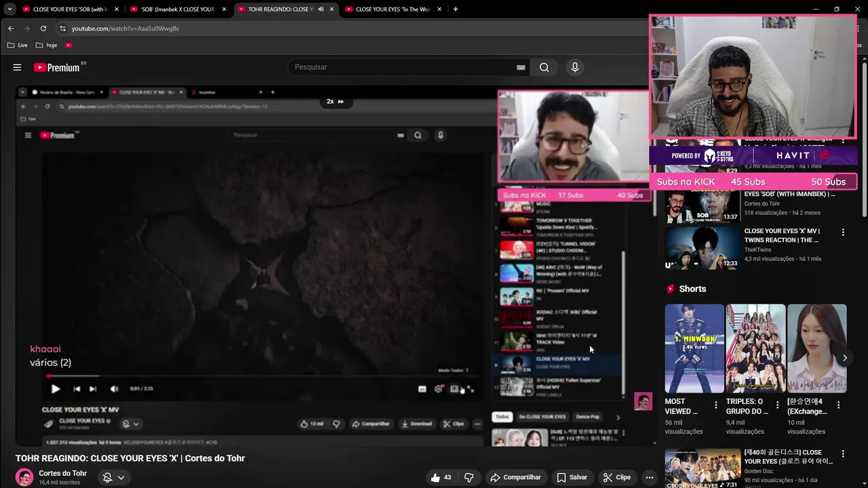The height and width of the screenshot is (488, 868).
Task: Open the MINWOOK most viewed short thumbnail
Action: pos(694,348)
